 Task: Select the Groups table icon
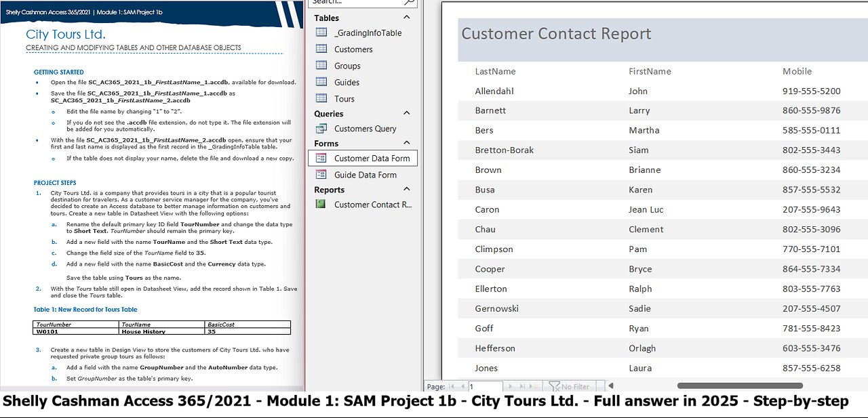pos(321,66)
